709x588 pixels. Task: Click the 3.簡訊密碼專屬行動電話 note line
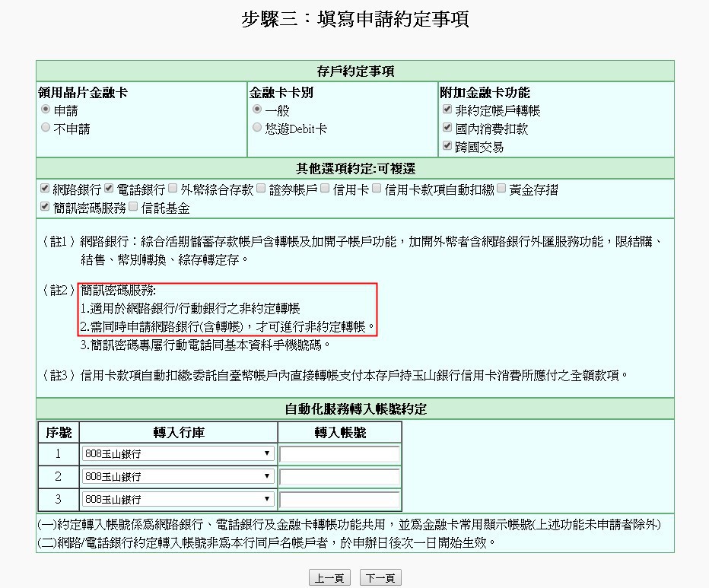tap(205, 345)
